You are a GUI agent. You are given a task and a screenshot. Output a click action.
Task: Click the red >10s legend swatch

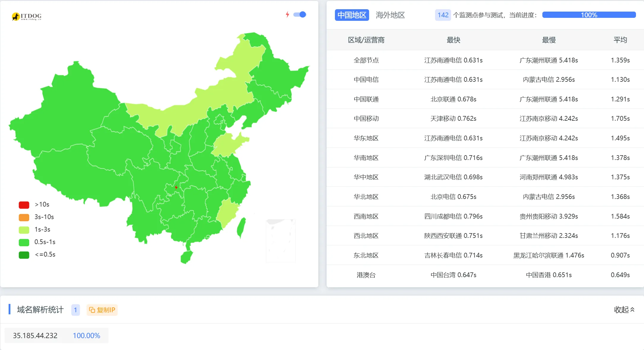coord(24,205)
